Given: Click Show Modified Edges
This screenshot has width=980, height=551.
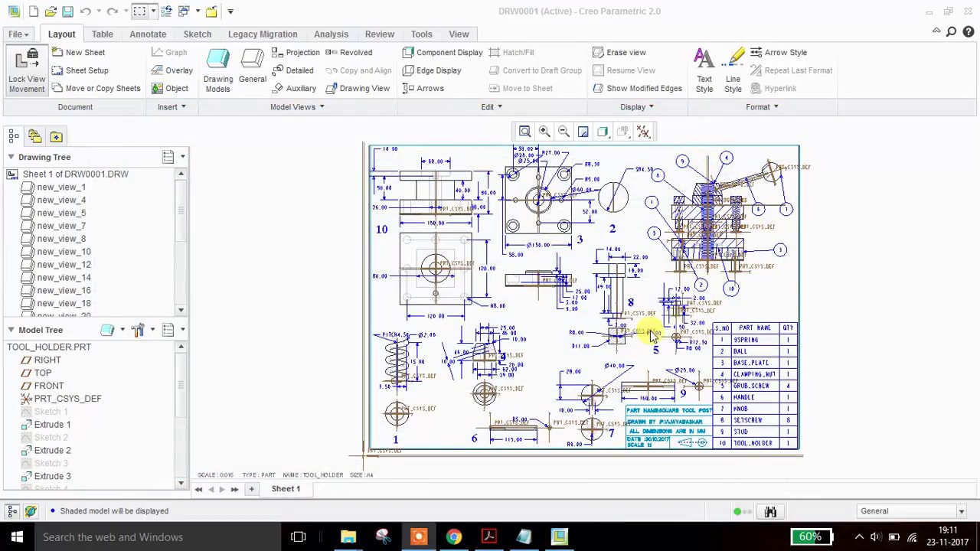Looking at the screenshot, I should click(637, 88).
